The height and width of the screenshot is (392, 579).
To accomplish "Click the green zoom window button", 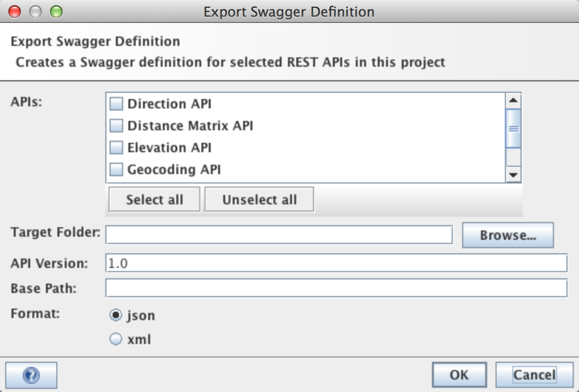I will tap(56, 11).
